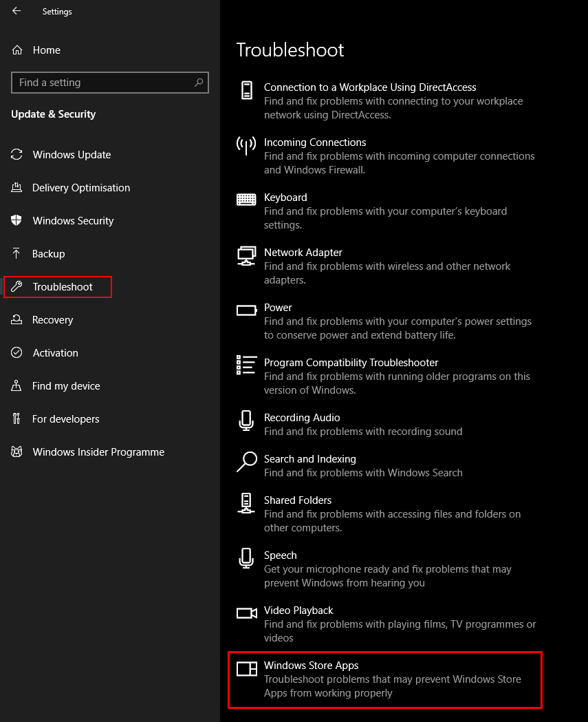
Task: Select the Windows Store Apps troubleshooter
Action: pyautogui.click(x=311, y=666)
